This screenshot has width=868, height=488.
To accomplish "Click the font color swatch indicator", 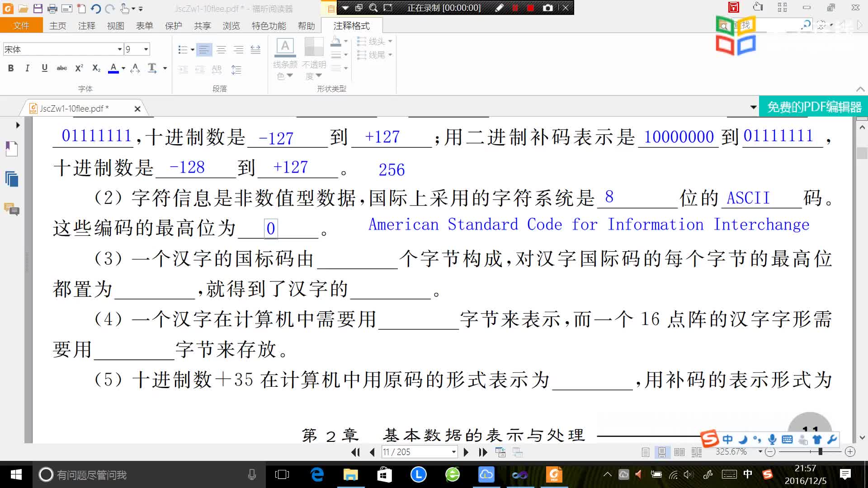I will tap(113, 71).
